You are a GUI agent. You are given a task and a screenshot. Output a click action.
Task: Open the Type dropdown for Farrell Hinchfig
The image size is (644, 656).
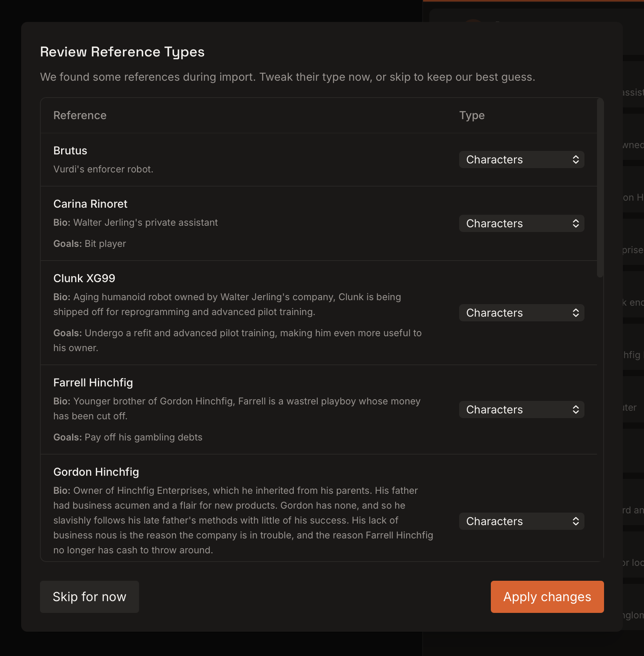[x=521, y=409]
